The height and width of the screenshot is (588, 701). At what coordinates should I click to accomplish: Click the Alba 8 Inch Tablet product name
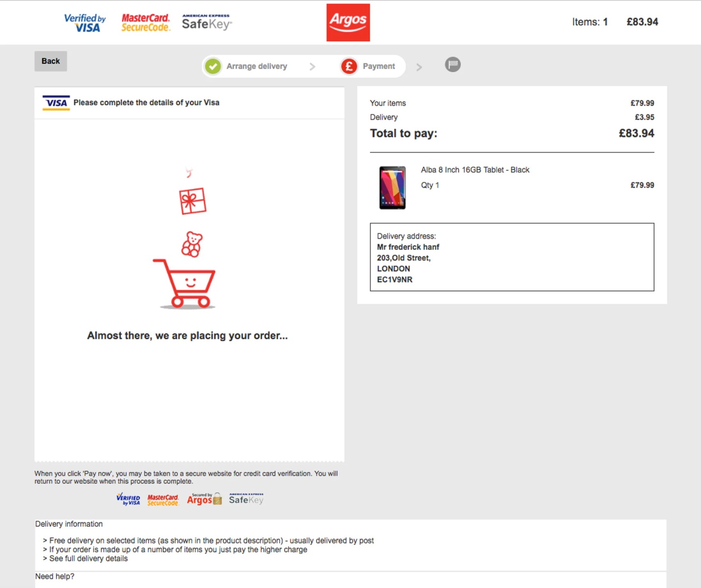pyautogui.click(x=475, y=170)
